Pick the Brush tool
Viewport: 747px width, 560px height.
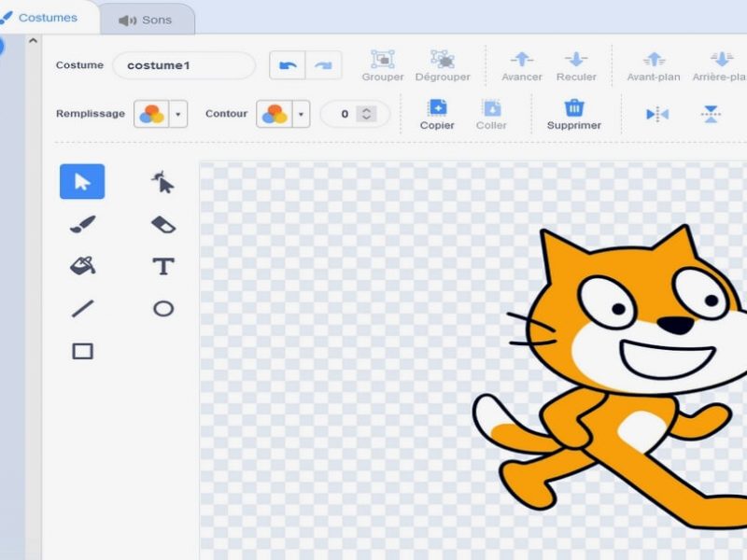point(82,224)
